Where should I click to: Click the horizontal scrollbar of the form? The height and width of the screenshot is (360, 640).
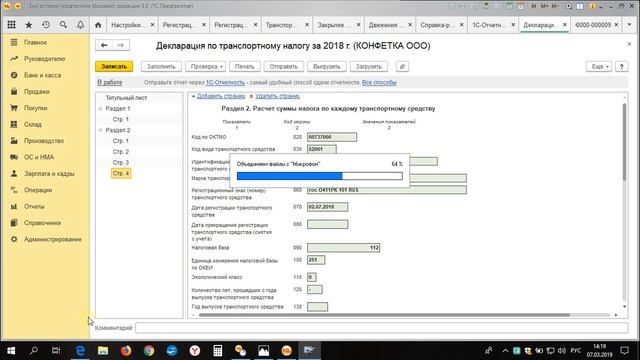tap(384, 315)
